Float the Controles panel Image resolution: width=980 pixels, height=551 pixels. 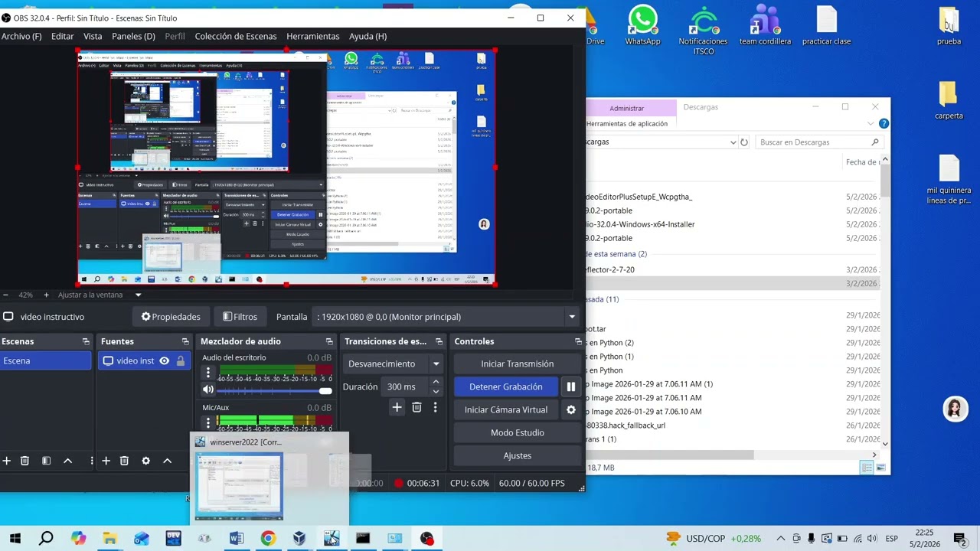[578, 341]
